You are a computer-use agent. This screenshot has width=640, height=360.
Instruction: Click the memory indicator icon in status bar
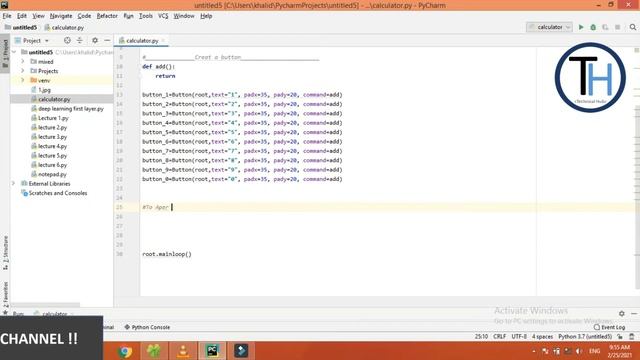[x=632, y=337]
